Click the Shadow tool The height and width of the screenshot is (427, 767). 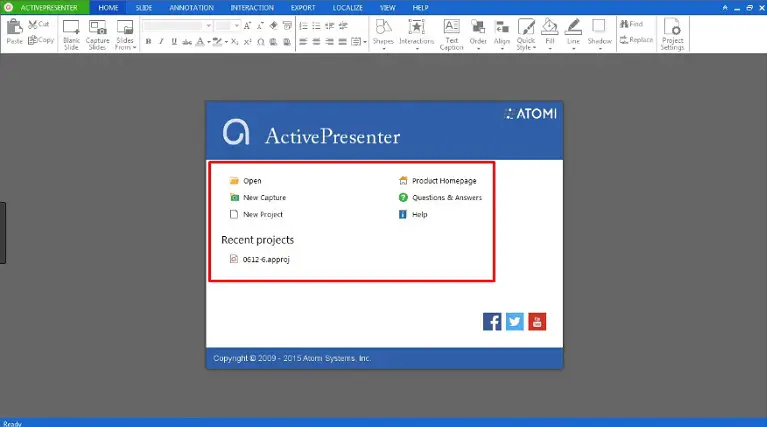coord(600,34)
